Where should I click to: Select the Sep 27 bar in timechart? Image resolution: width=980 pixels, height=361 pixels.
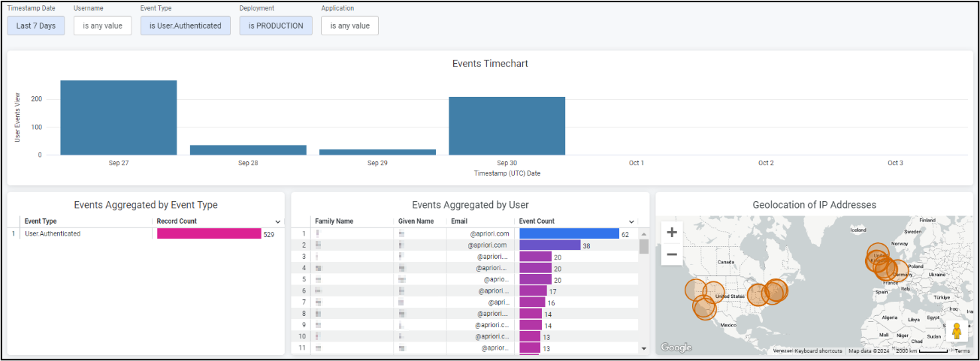click(119, 117)
